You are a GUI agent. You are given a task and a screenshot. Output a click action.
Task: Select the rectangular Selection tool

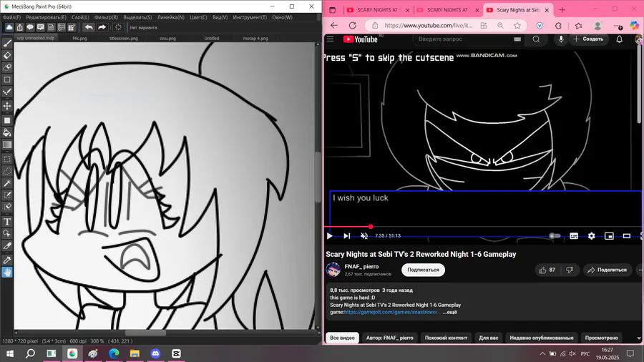click(7, 159)
